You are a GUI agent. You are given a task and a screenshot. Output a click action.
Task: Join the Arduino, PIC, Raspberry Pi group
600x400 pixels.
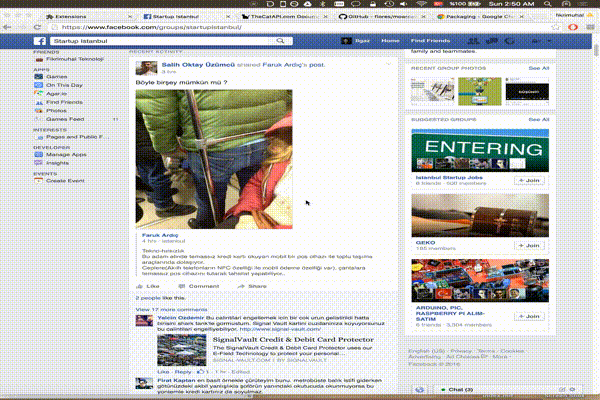pyautogui.click(x=529, y=316)
